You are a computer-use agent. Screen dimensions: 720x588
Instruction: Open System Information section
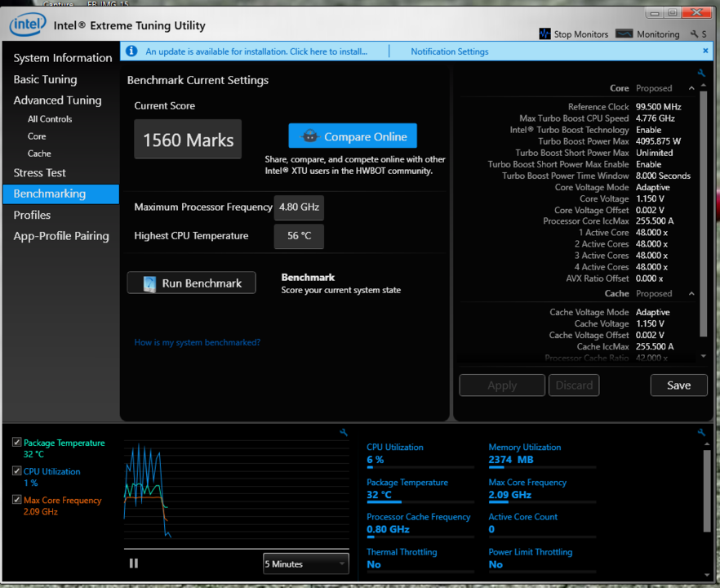point(62,58)
